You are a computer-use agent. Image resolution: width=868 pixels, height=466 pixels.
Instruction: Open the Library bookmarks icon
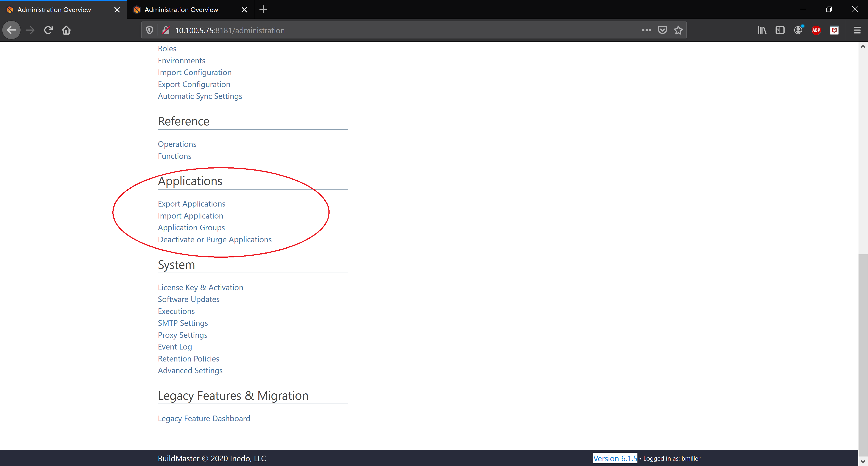762,30
